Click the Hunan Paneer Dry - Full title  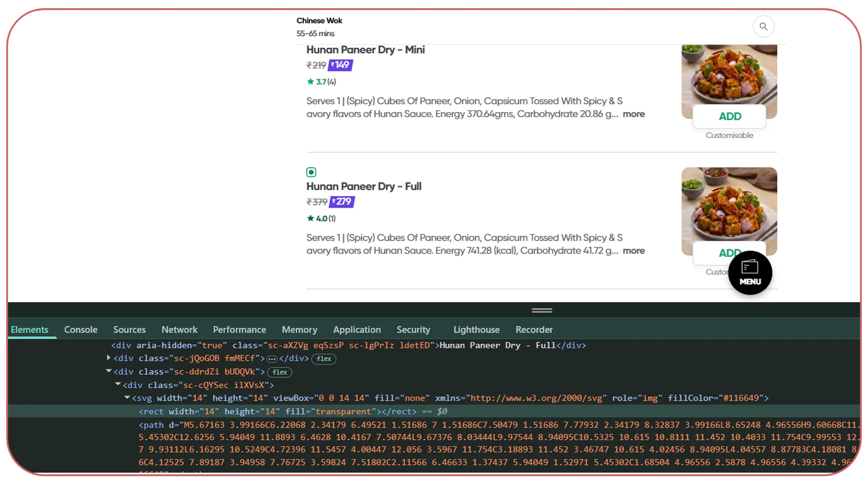pos(364,187)
